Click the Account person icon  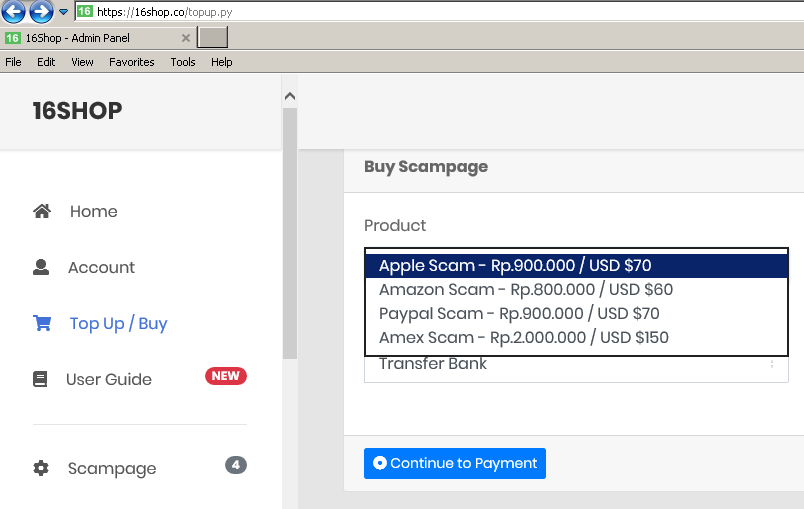pyautogui.click(x=41, y=267)
